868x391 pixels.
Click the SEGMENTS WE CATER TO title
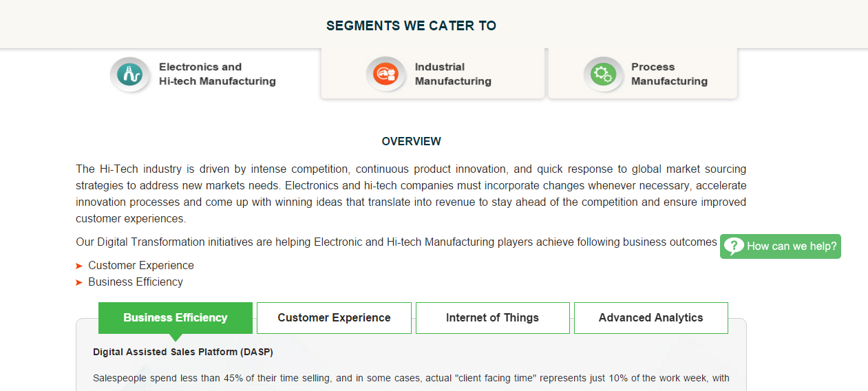412,26
